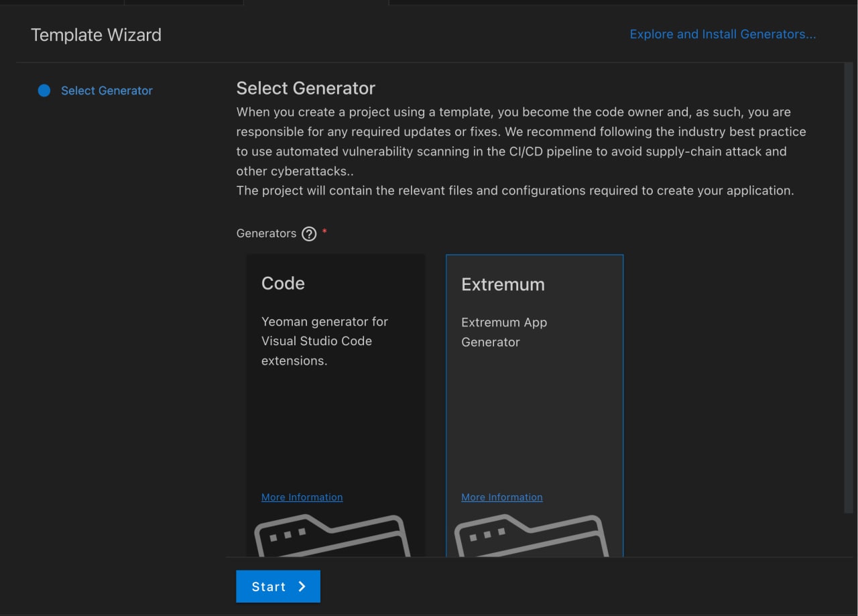The width and height of the screenshot is (858, 616).
Task: Click the blue step indicator dot
Action: point(44,90)
